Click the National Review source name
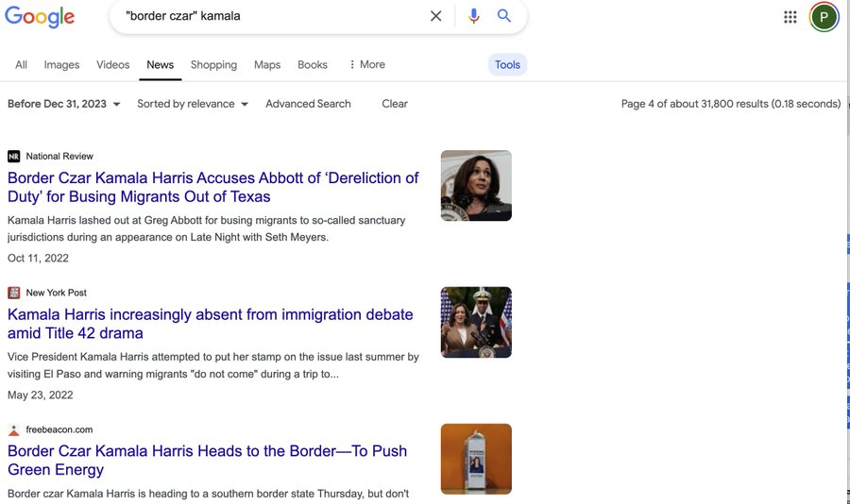Image resolution: width=850 pixels, height=504 pixels. click(x=59, y=156)
